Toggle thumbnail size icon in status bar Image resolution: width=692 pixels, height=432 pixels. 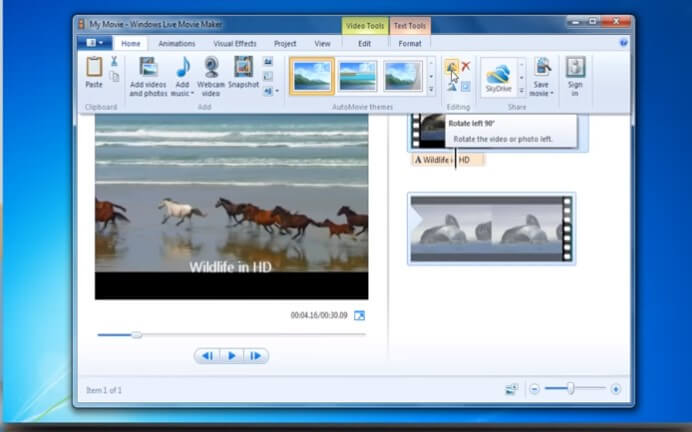coord(511,389)
